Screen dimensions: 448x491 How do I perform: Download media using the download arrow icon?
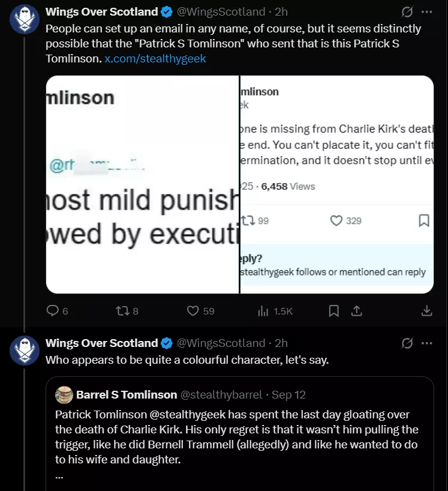427,311
